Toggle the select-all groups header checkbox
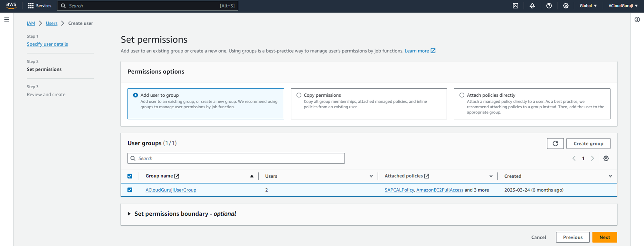This screenshot has width=644, height=246. 130,176
